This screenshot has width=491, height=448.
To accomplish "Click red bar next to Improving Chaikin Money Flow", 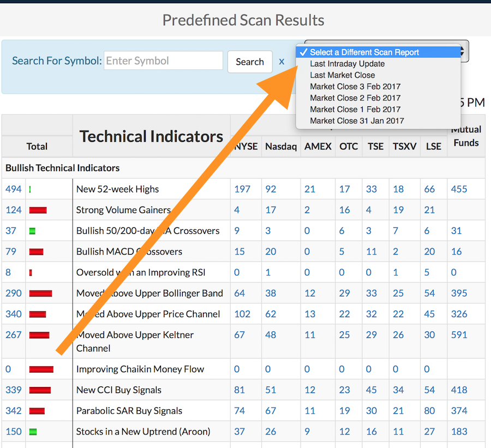I will [41, 370].
